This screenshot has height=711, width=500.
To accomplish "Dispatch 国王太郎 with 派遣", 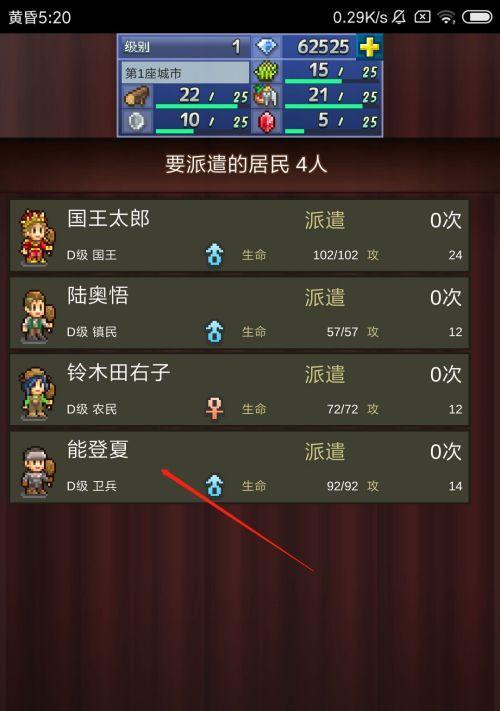I will pos(325,220).
